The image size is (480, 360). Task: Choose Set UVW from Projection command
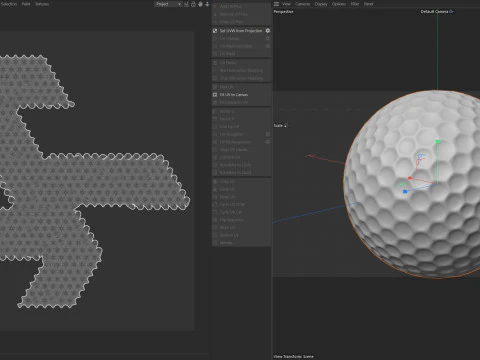(x=241, y=31)
